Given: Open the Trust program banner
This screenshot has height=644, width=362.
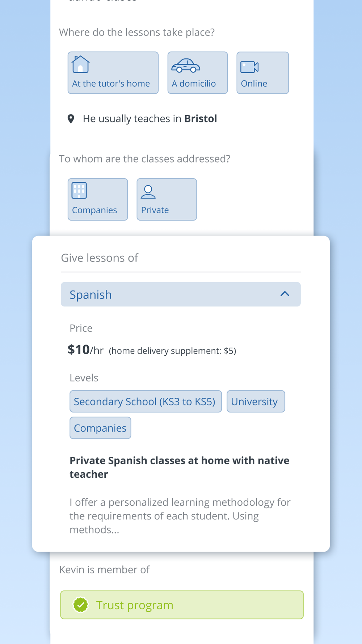Looking at the screenshot, I should coord(182,605).
